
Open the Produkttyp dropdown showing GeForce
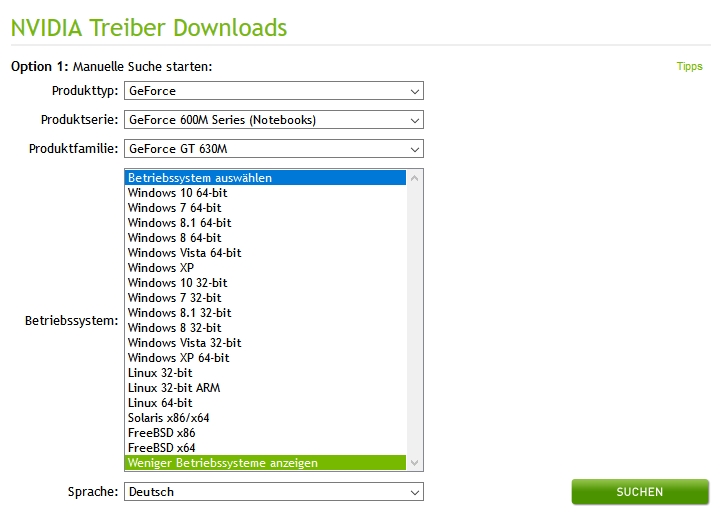point(274,91)
